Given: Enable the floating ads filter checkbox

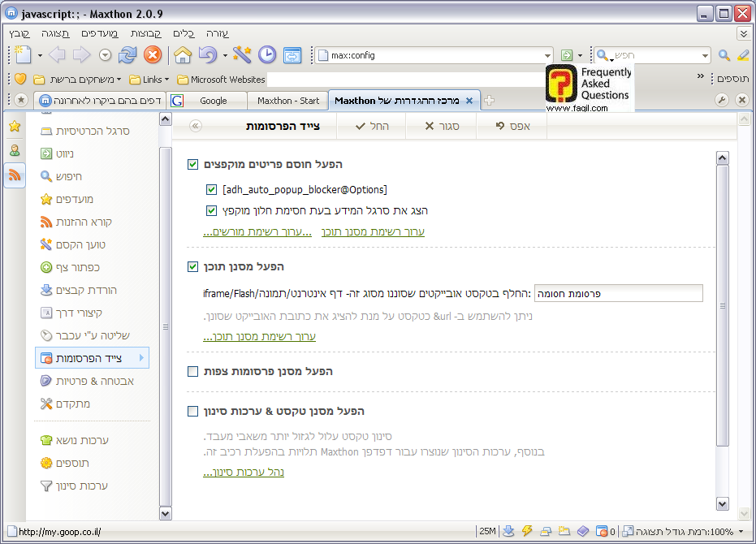Looking at the screenshot, I should point(192,371).
